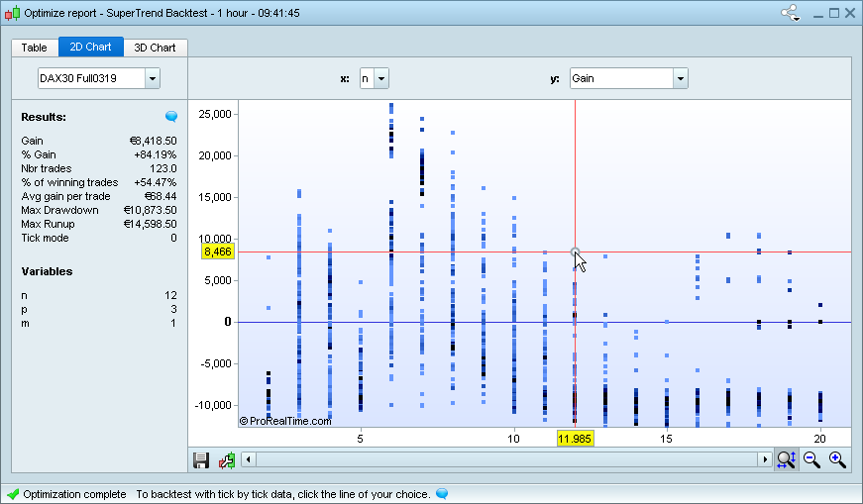The height and width of the screenshot is (504, 863).
Task: Click the zoom in magnifier icon
Action: [836, 459]
